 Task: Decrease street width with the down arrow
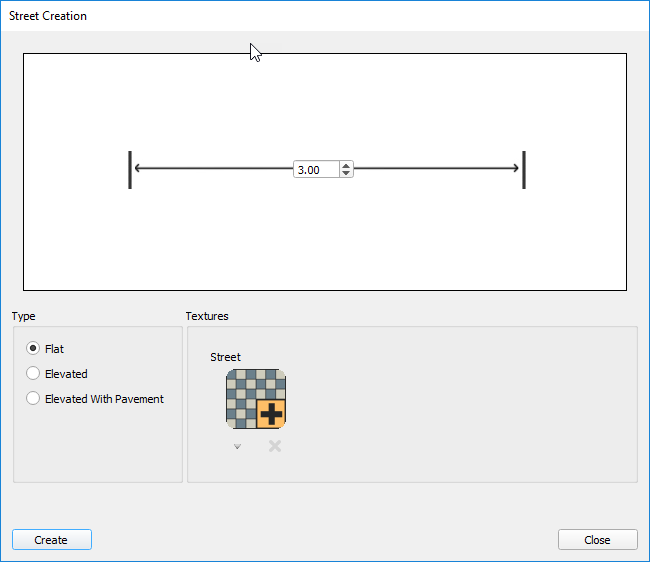tap(346, 174)
